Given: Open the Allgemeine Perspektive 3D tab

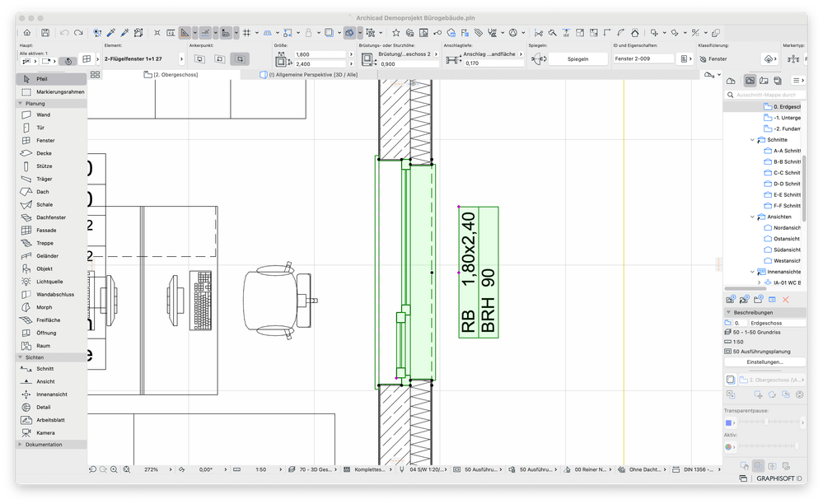Looking at the screenshot, I should pos(311,75).
